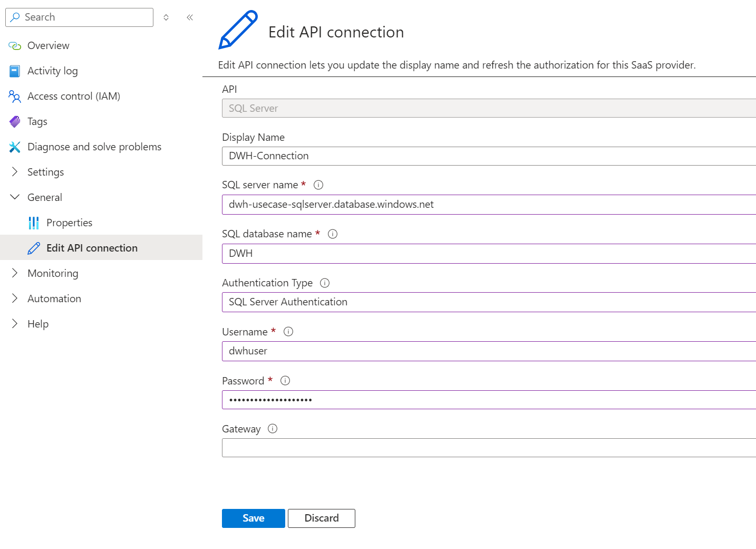Collapse the sidebar with double-chevron icon

click(190, 17)
